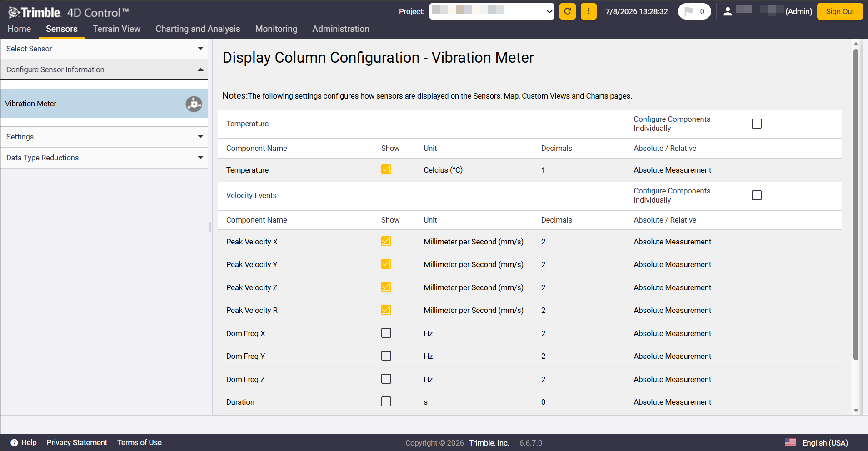Click Absolute Measurement for Temperature row
Screen dimensions: 868x451
click(x=673, y=170)
